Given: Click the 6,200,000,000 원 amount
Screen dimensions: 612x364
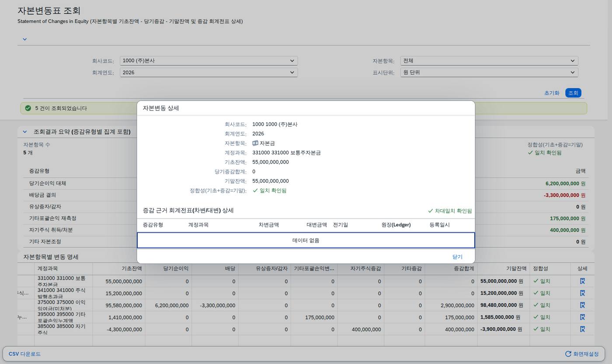Looking at the screenshot, I should pos(565,184).
